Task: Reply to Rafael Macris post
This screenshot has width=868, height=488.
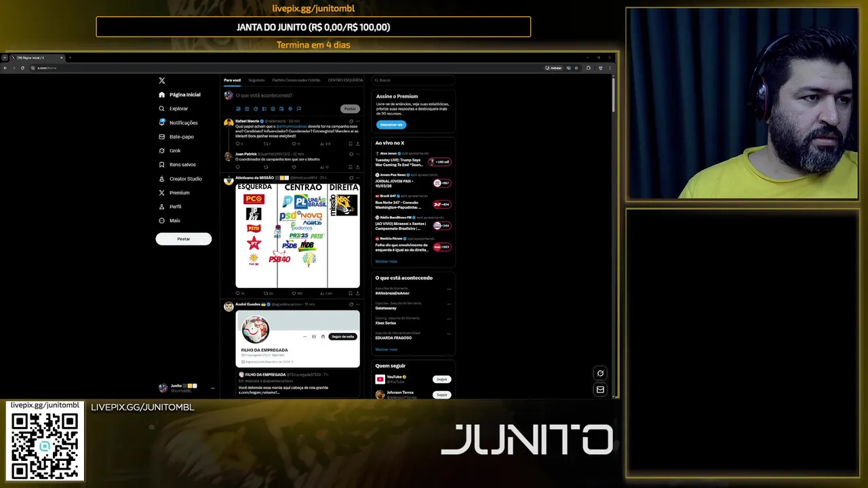Action: coord(238,144)
